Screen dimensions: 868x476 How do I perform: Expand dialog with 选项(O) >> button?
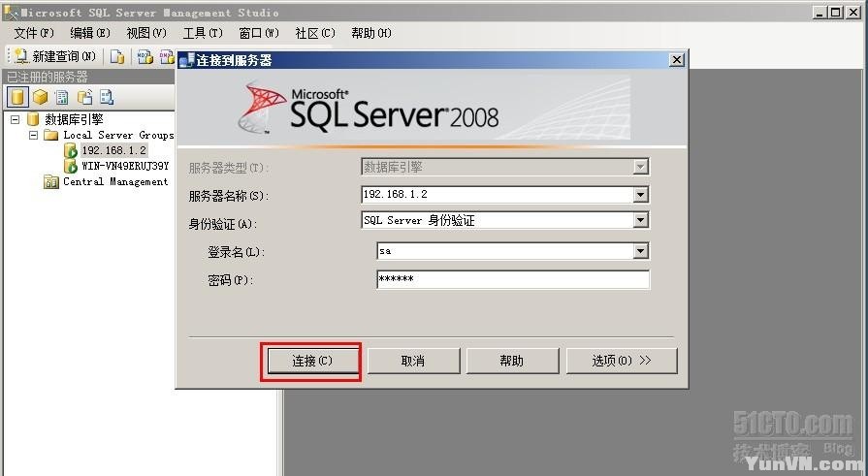pyautogui.click(x=621, y=361)
